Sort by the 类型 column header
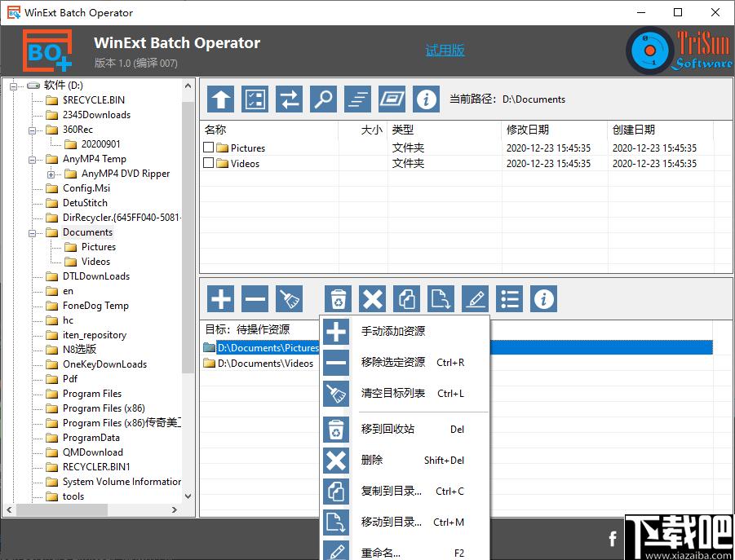The height and width of the screenshot is (560, 735). (445, 130)
